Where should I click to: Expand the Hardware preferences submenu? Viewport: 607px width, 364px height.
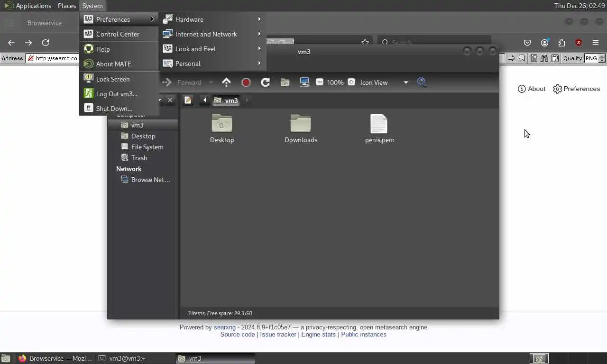pyautogui.click(x=212, y=19)
